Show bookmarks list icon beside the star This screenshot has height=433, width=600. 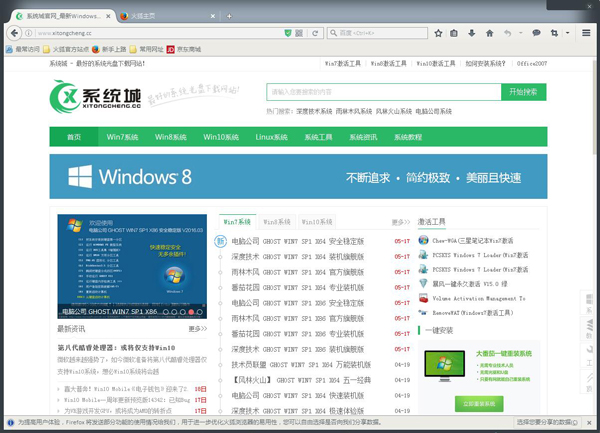[x=454, y=33]
